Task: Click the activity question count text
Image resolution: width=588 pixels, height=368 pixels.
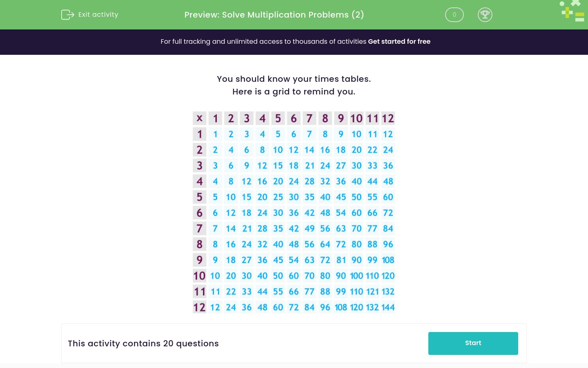Action: coord(143,343)
